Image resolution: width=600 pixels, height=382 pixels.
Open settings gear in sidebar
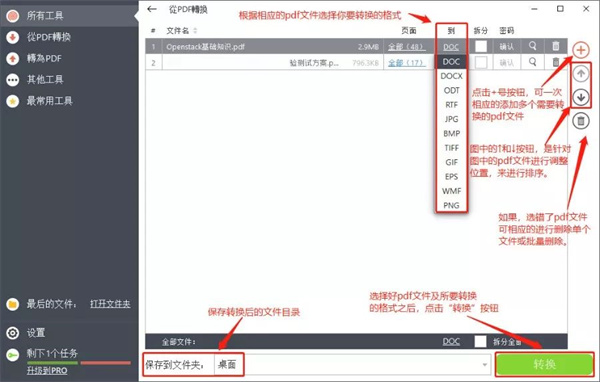tap(13, 333)
